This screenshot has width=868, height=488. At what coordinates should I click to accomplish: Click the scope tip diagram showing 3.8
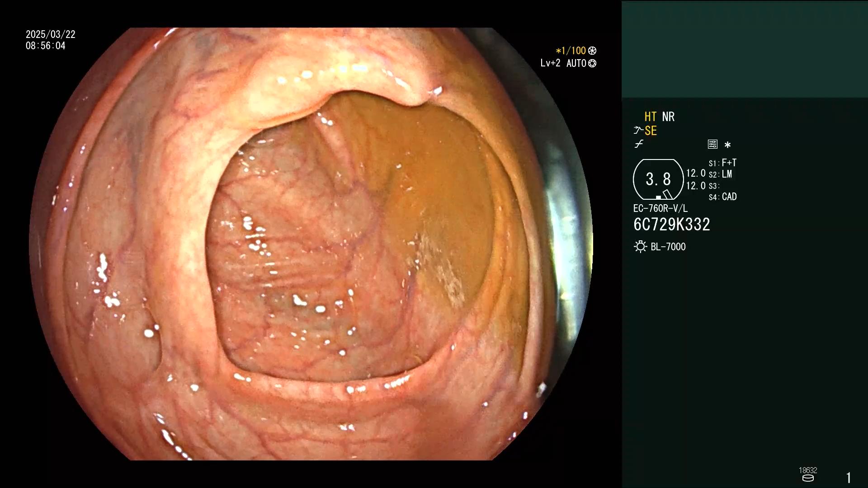tap(658, 179)
